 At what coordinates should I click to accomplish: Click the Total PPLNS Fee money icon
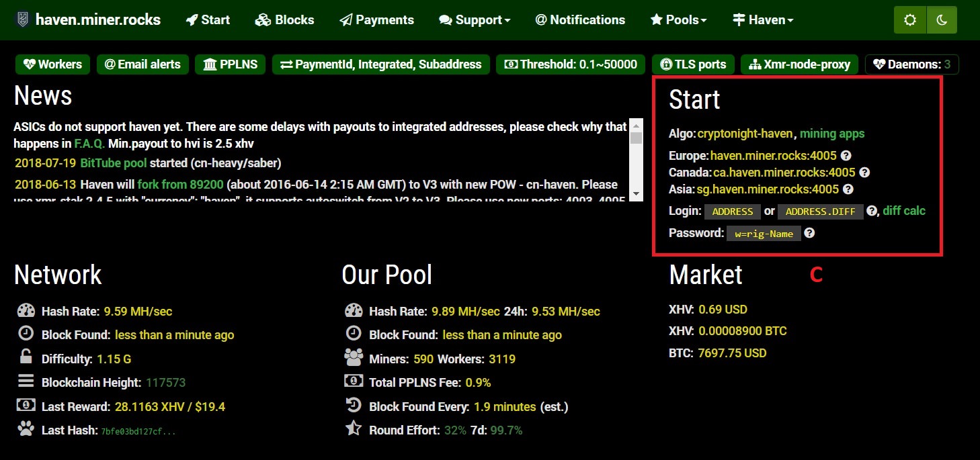click(354, 381)
